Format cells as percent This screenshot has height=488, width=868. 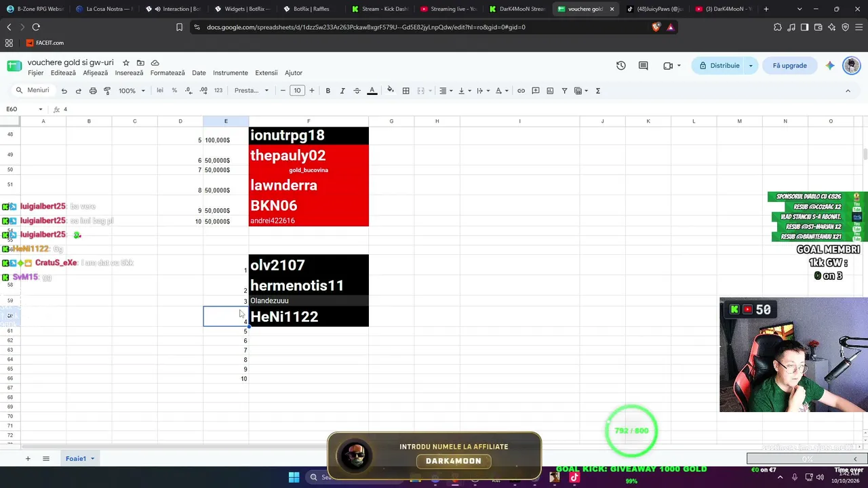174,91
